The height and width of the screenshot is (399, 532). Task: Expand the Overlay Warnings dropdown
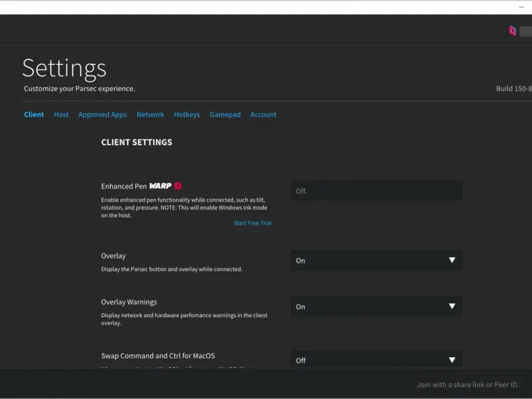(376, 307)
